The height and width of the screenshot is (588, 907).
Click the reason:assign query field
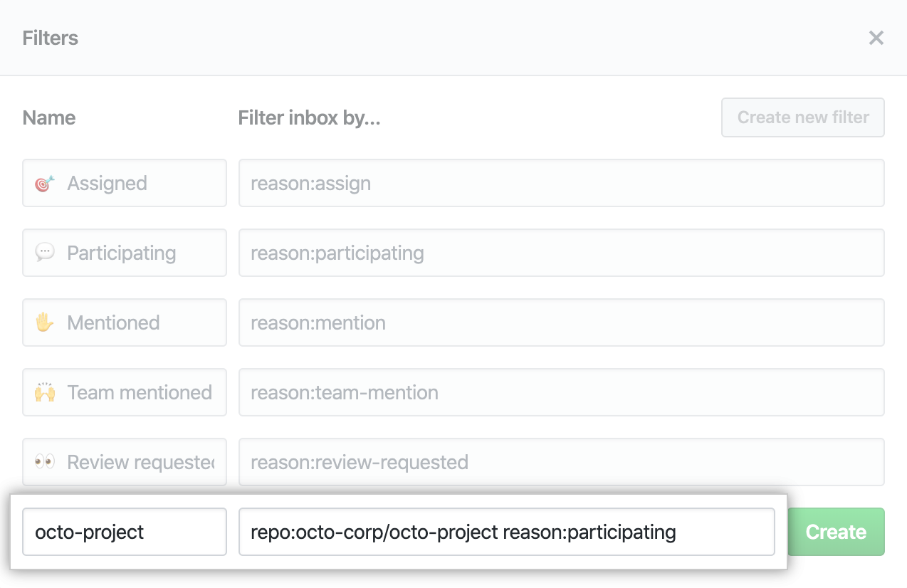pyautogui.click(x=561, y=184)
